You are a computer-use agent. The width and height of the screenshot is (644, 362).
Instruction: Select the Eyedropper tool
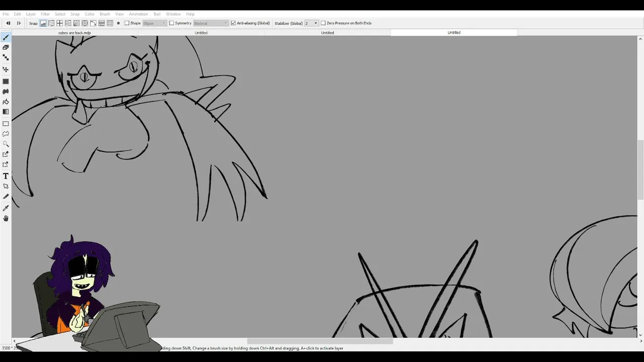tap(6, 208)
